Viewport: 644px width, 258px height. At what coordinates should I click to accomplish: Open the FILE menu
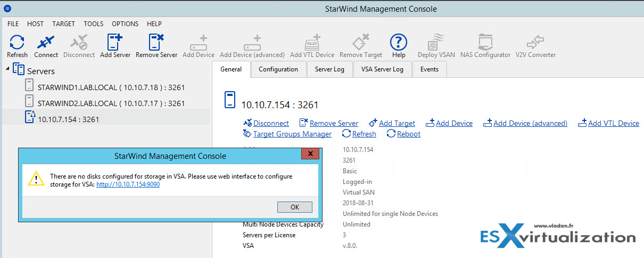pos(13,24)
